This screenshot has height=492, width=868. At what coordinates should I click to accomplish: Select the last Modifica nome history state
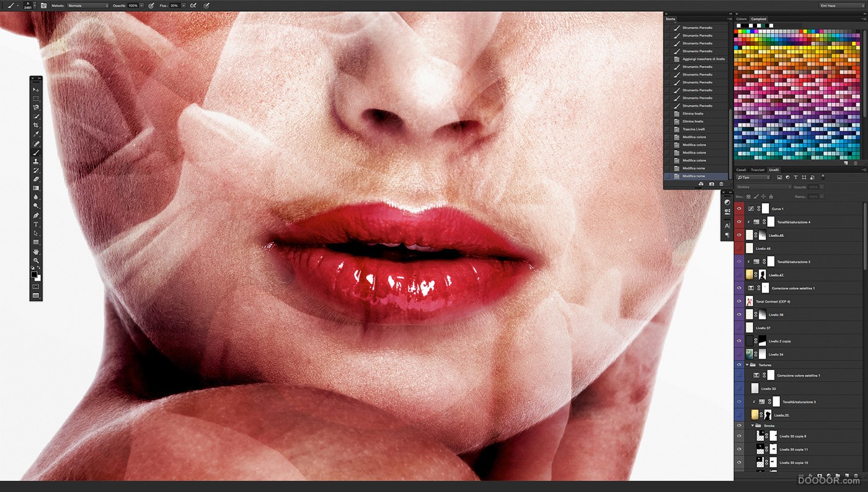696,176
